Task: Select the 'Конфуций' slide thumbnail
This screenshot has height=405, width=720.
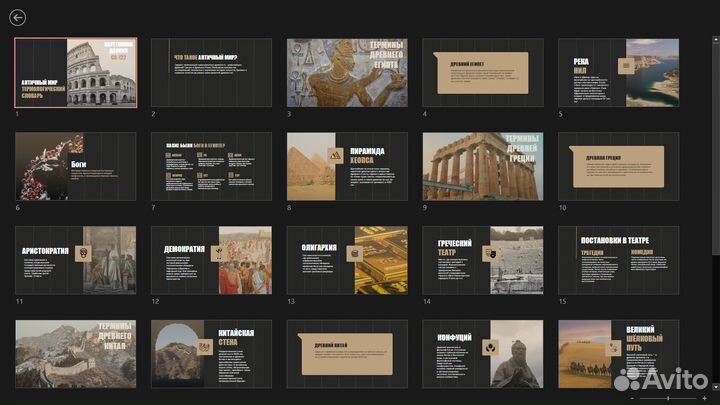Action: pyautogui.click(x=483, y=354)
